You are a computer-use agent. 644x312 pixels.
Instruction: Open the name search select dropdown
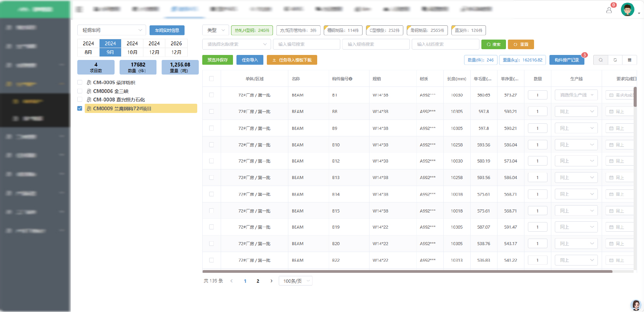(236, 44)
